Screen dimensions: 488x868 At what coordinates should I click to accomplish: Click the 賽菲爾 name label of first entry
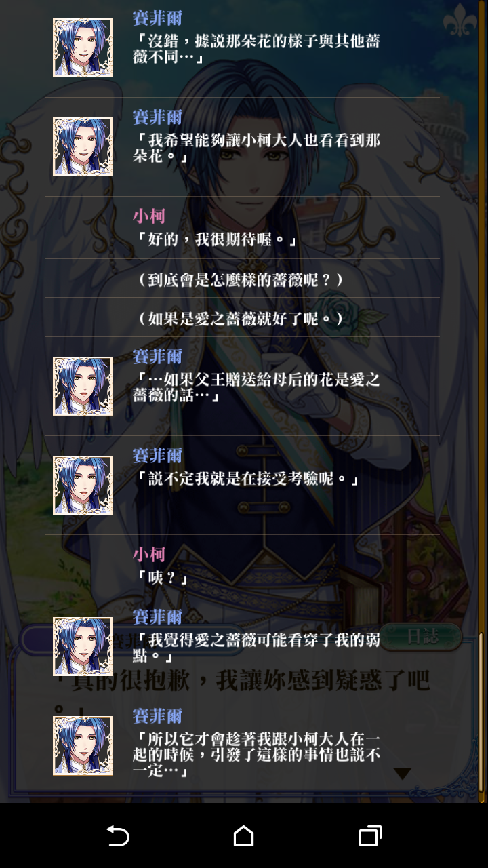click(x=158, y=18)
